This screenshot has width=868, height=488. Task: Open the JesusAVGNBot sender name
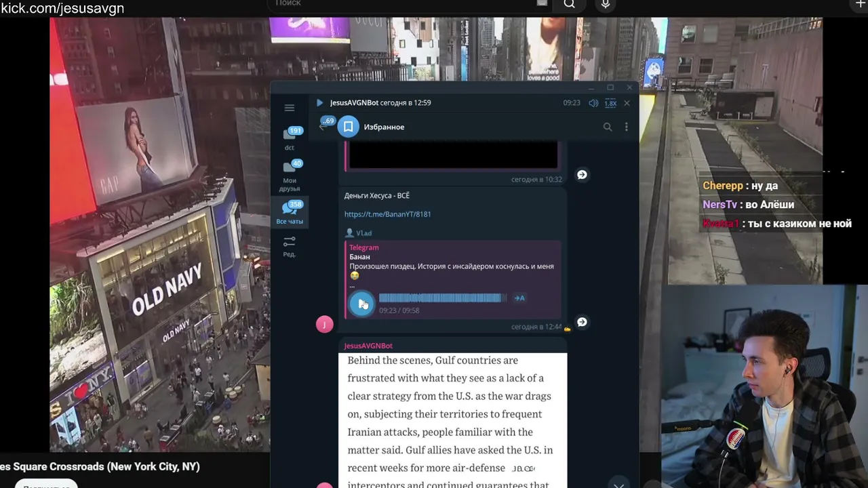[368, 346]
